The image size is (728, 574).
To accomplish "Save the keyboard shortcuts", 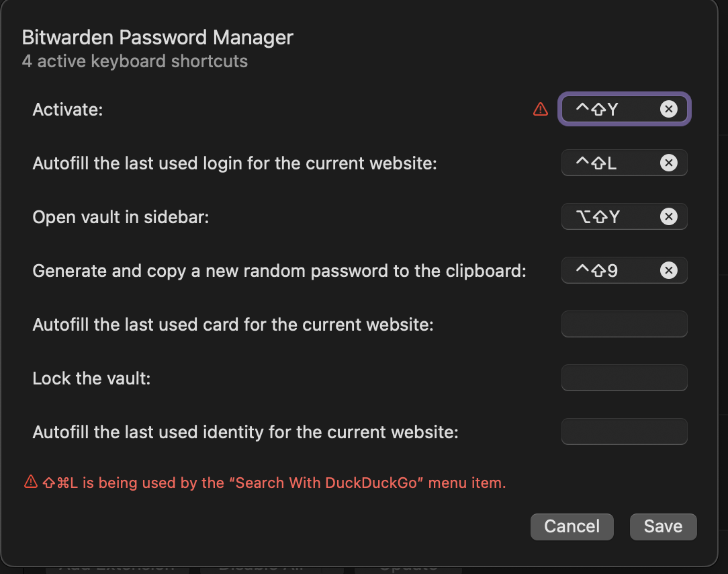I will tap(663, 526).
